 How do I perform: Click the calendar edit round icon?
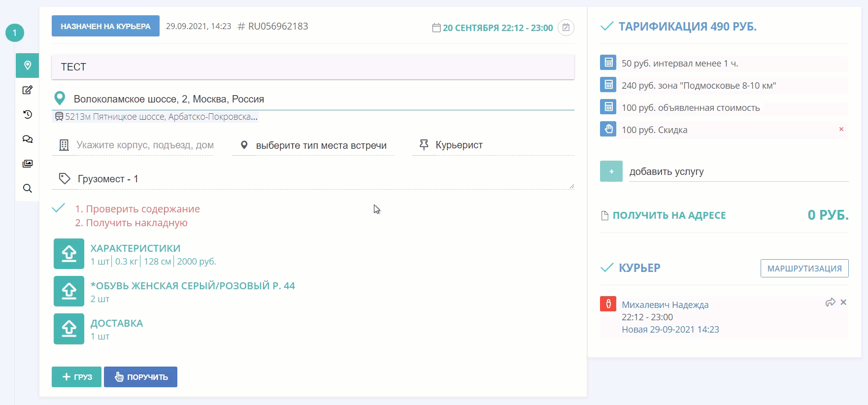coord(566,28)
